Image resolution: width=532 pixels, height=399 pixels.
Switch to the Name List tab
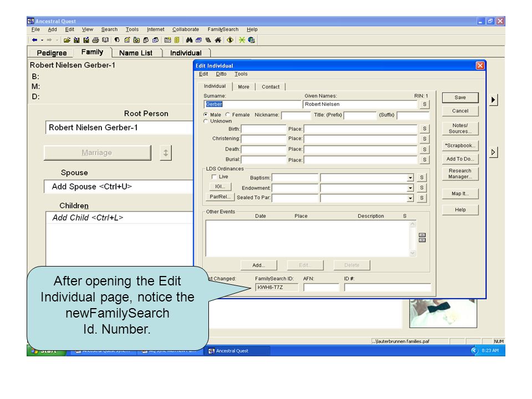pyautogui.click(x=136, y=53)
